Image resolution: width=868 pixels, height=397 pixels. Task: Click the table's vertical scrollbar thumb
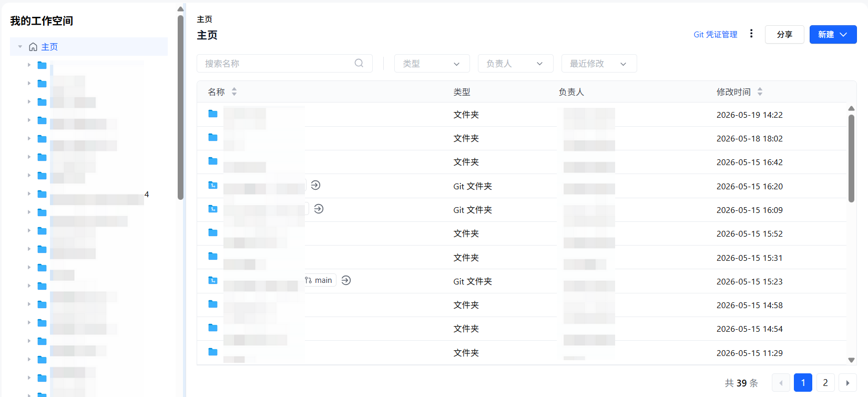851,158
